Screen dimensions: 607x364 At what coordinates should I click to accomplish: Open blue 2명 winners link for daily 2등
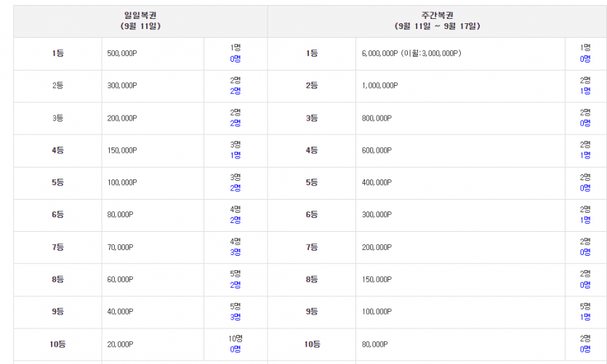[236, 91]
